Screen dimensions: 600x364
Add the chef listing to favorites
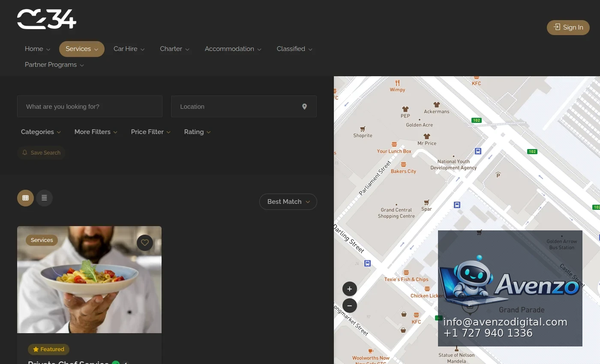(x=145, y=243)
